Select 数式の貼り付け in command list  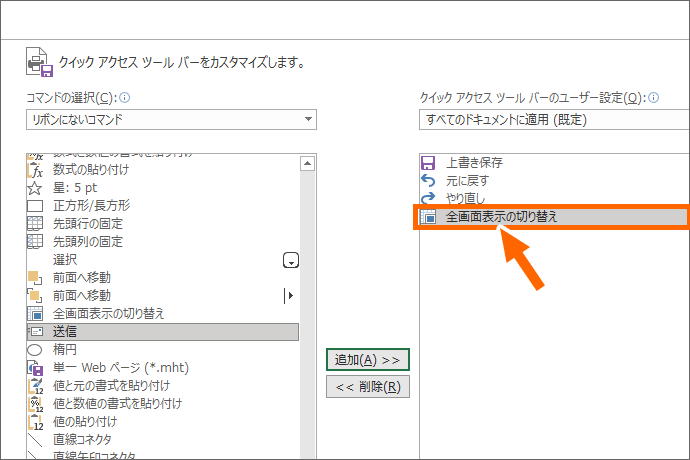91,169
